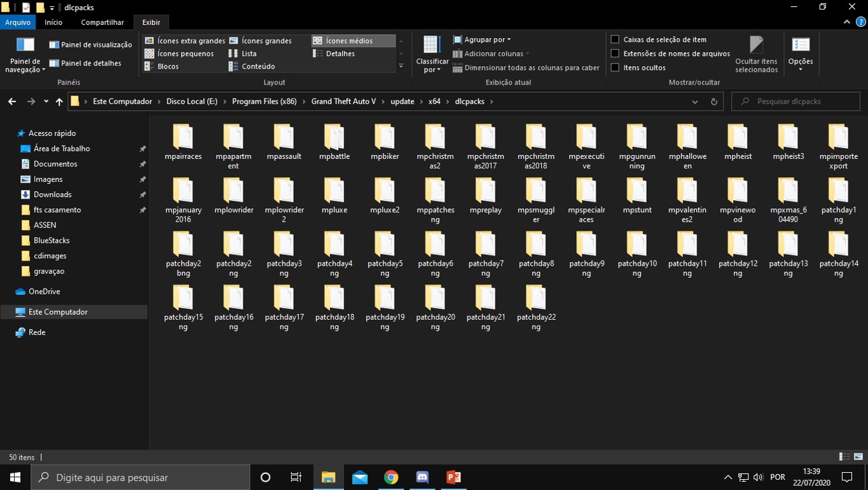
Task: Select the mphalloween folder
Action: point(687,147)
